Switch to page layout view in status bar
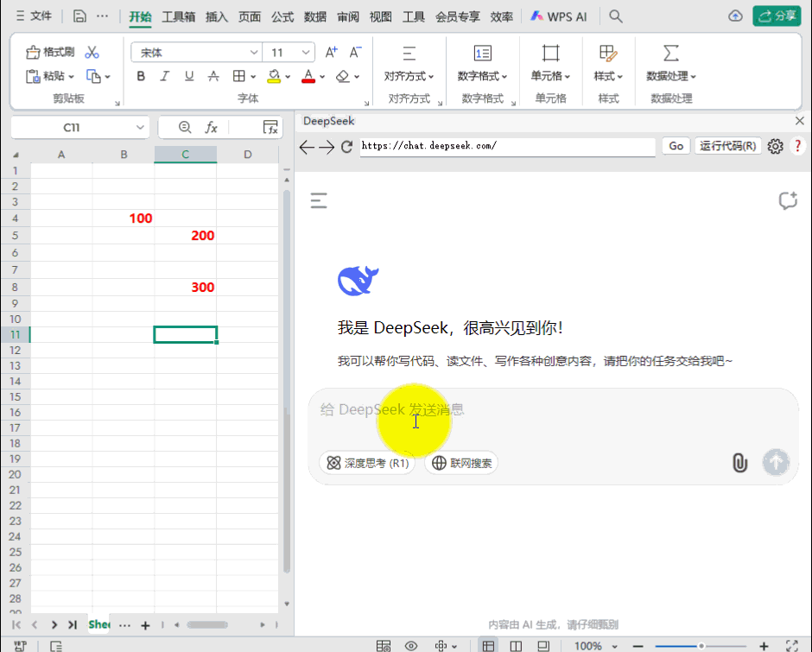 pyautogui.click(x=516, y=645)
